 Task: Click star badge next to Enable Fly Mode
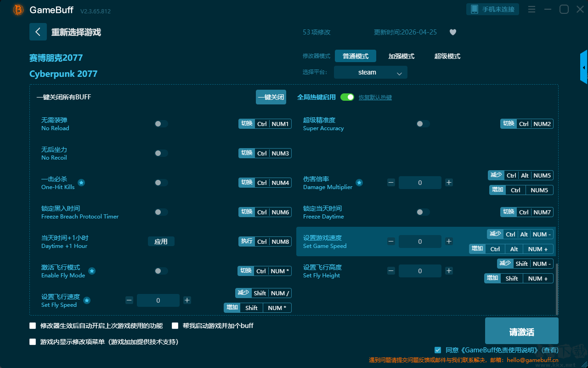click(92, 271)
